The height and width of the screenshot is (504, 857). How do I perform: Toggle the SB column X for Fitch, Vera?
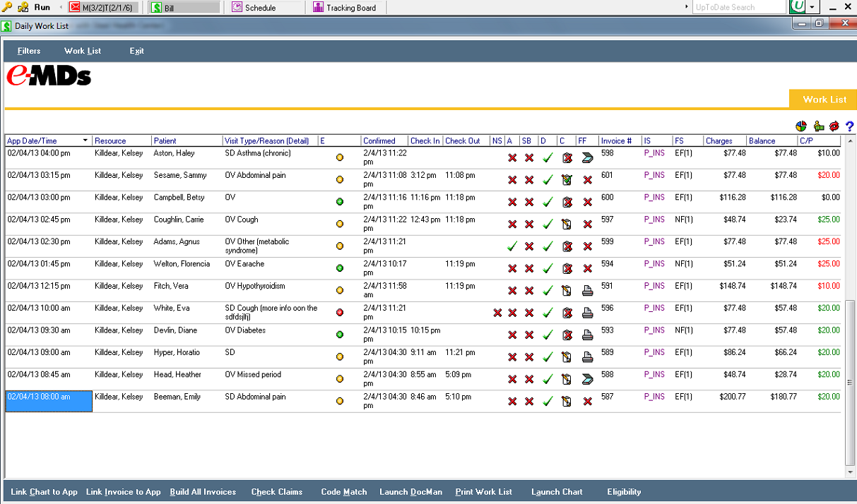[529, 291]
